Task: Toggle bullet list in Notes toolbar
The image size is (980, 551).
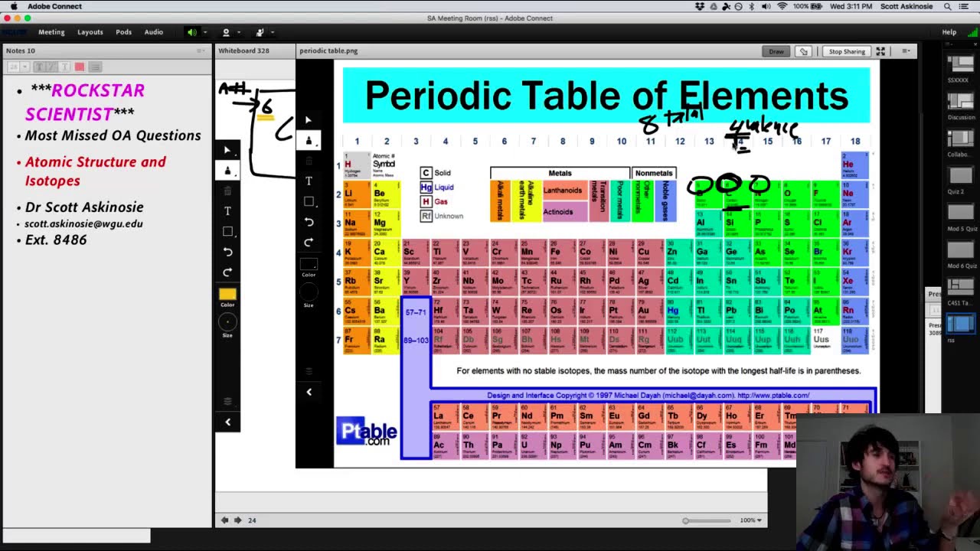Action: (96, 67)
